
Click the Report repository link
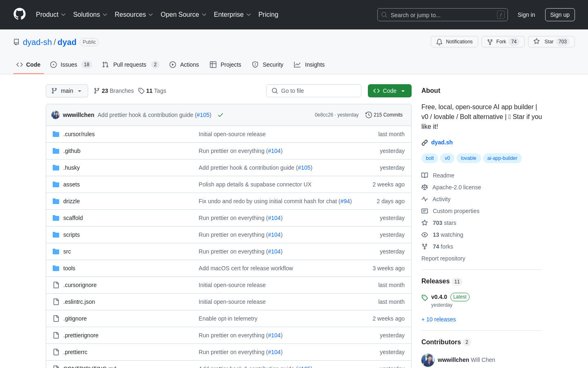click(x=443, y=258)
